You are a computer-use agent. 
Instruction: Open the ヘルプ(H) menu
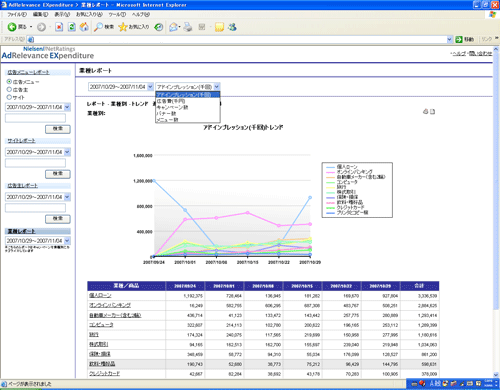141,14
